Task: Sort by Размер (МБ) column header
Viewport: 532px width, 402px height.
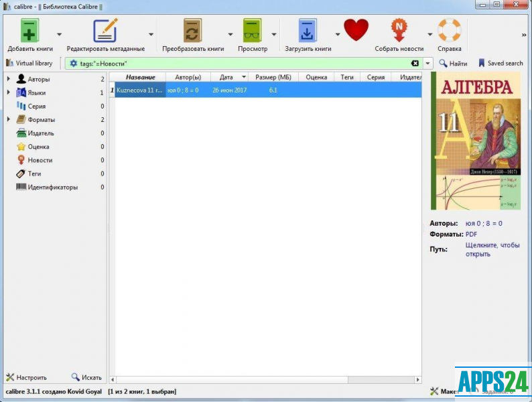Action: point(273,77)
